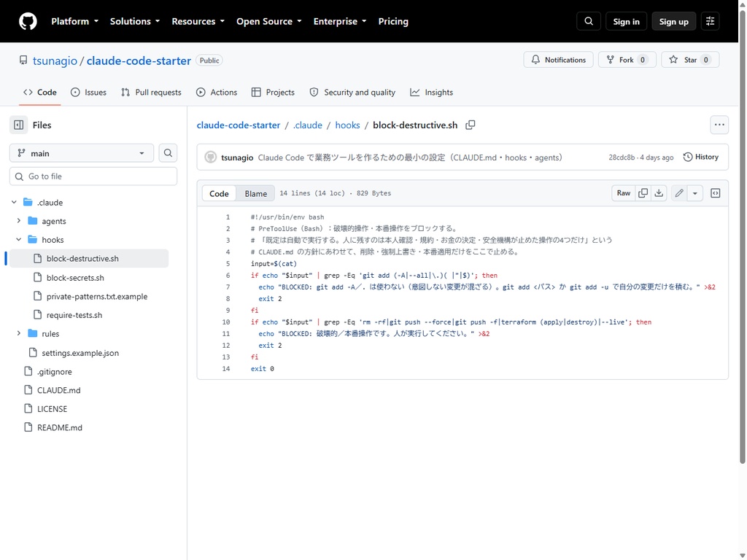The height and width of the screenshot is (560, 747).
Task: Edit this file with the pencil icon
Action: pyautogui.click(x=679, y=193)
